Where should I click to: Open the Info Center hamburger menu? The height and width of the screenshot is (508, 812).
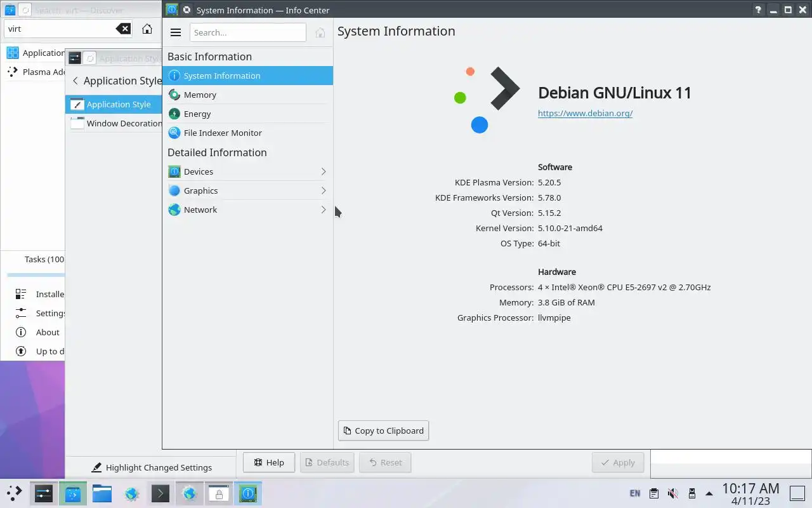(176, 32)
